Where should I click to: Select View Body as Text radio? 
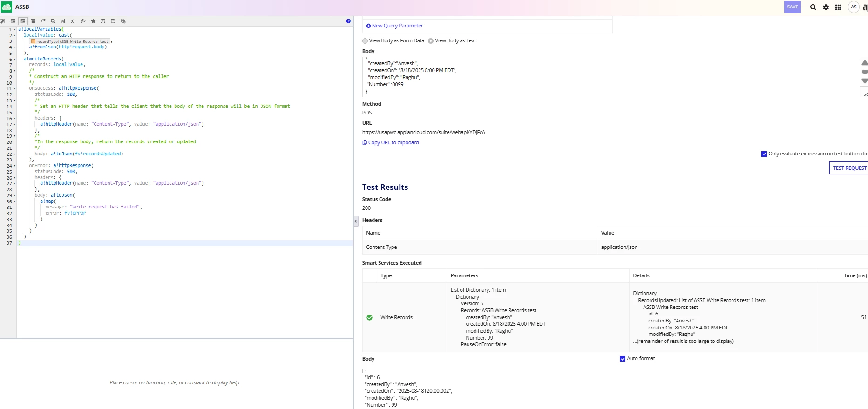431,41
